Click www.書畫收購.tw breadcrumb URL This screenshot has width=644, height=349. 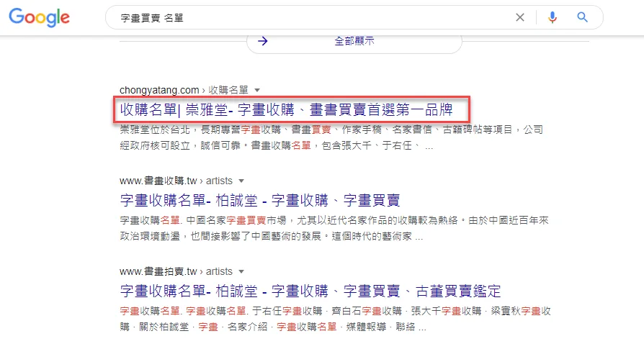pos(176,181)
